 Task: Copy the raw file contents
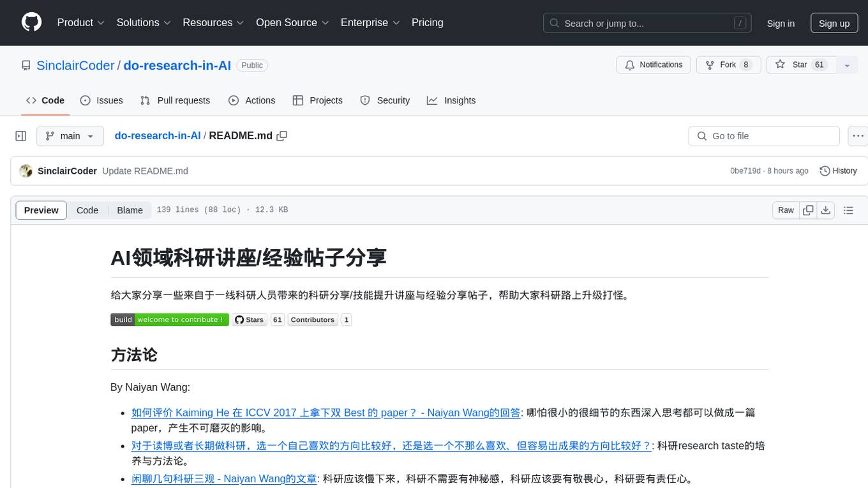coord(808,210)
